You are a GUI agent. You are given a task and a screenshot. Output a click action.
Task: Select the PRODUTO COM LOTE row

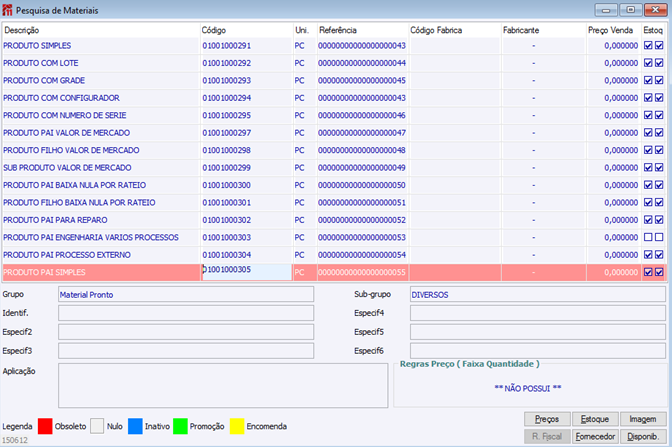[334, 63]
